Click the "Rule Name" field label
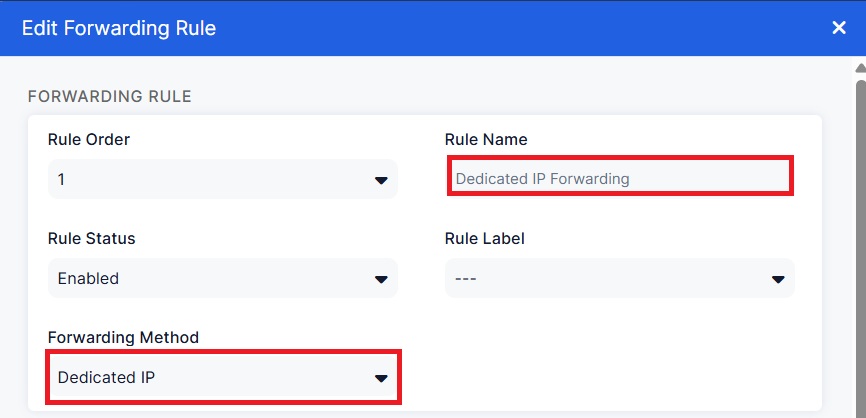The width and height of the screenshot is (866, 418). coord(486,139)
